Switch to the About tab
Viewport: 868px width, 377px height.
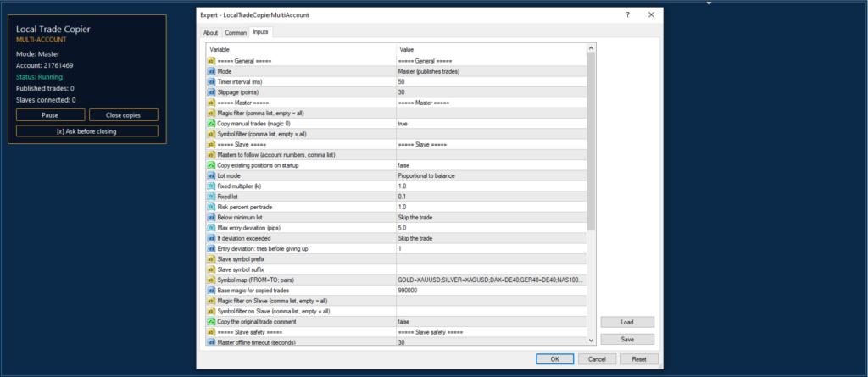point(211,33)
